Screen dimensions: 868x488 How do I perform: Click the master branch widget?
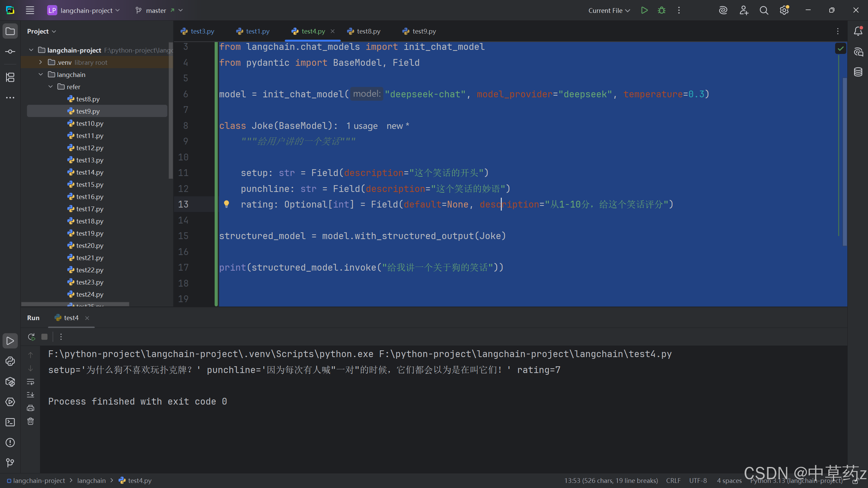pyautogui.click(x=156, y=11)
